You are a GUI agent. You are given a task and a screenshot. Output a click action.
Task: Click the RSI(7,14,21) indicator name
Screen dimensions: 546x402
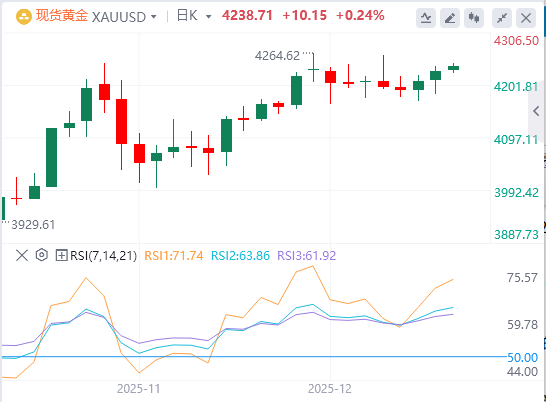coord(103,256)
